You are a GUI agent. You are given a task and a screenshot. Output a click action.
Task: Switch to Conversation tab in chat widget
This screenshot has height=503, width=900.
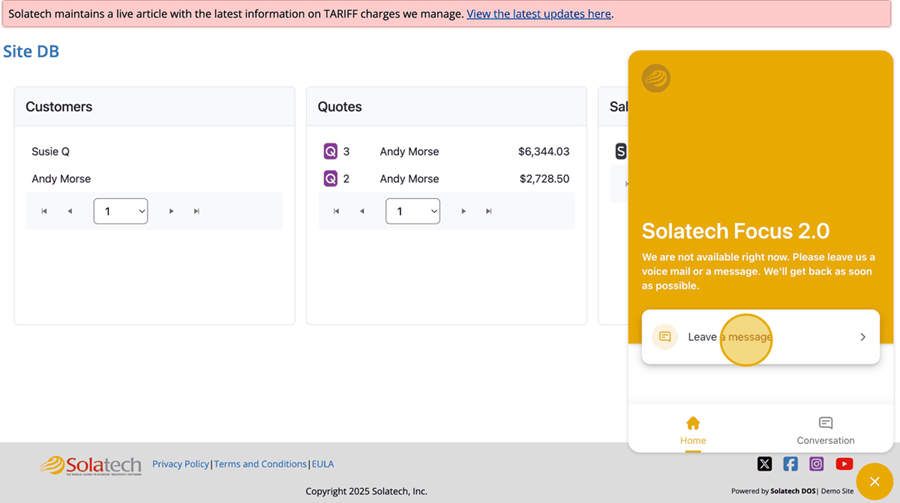(825, 431)
